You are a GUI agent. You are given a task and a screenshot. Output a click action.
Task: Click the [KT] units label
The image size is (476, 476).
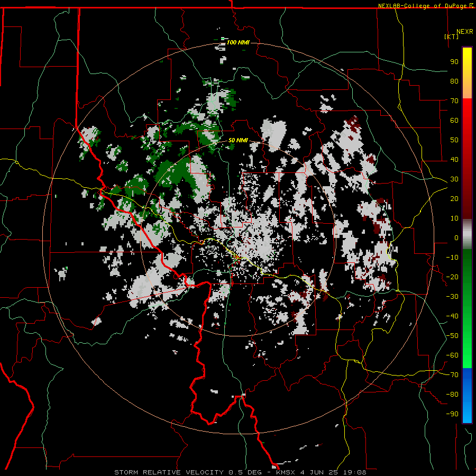452,36
